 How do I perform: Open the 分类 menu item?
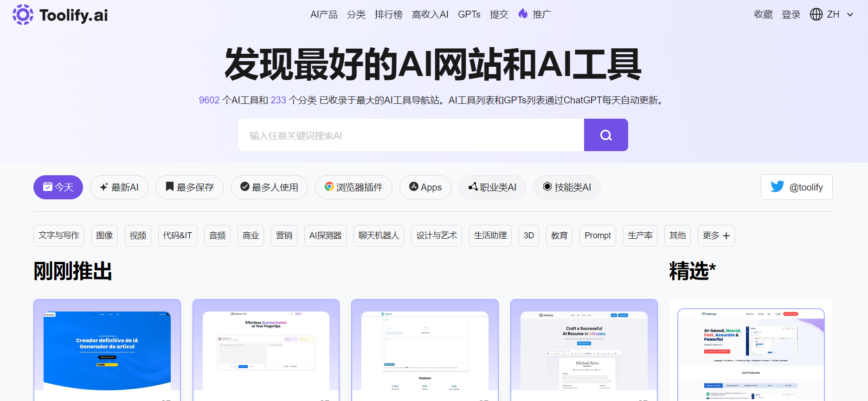[356, 14]
